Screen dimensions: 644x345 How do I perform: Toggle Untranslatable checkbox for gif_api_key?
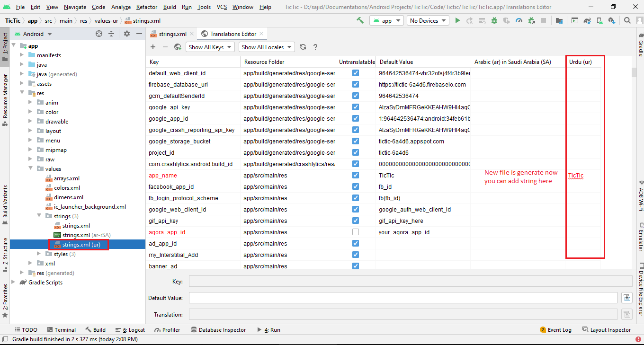(356, 221)
